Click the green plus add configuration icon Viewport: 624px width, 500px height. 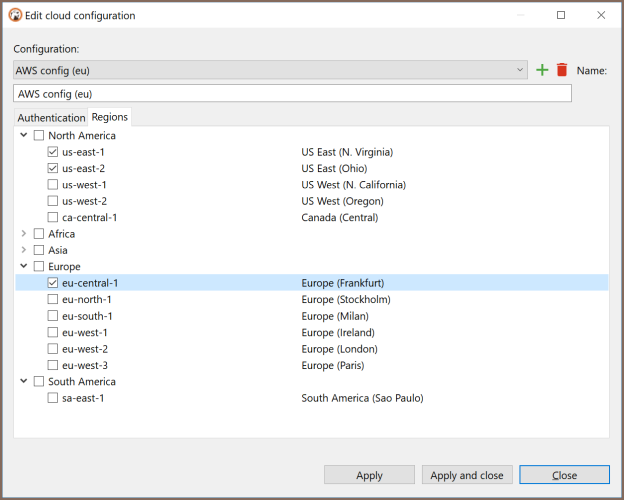coord(542,70)
